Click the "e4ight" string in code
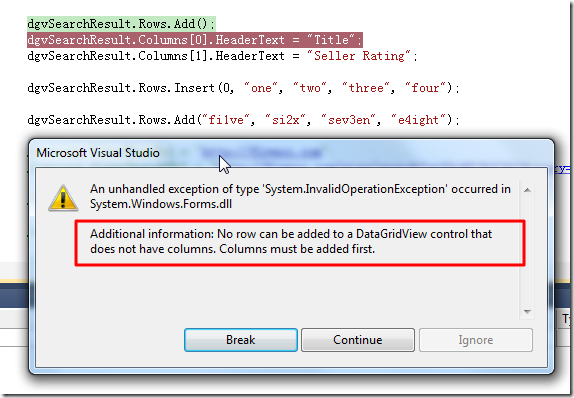The height and width of the screenshot is (398, 574). pyautogui.click(x=418, y=120)
